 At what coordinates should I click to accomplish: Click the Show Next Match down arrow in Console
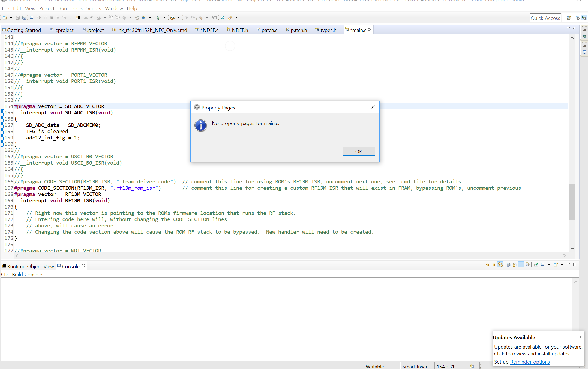(488, 264)
